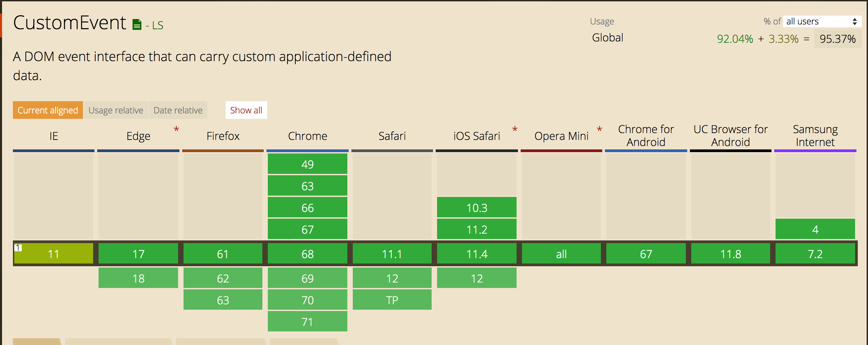Click the red asterisk beside iOS Safari

[x=515, y=129]
